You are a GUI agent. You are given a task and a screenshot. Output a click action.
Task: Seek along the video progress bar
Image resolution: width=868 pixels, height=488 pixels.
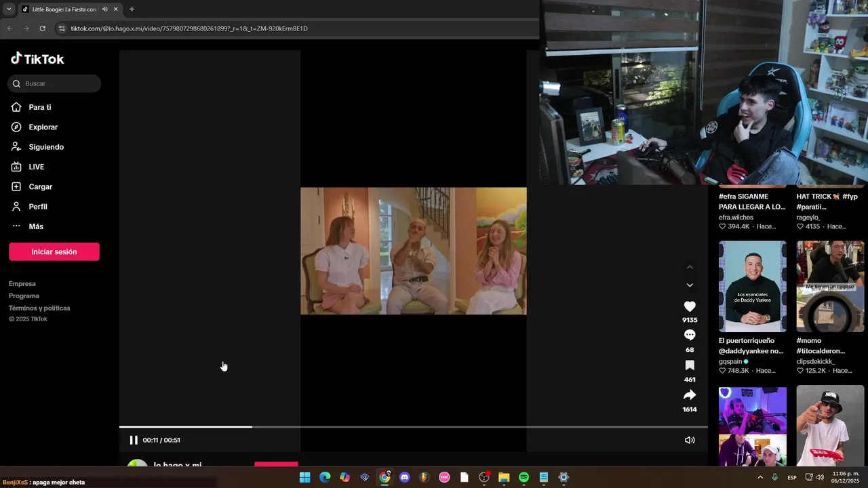[414, 427]
